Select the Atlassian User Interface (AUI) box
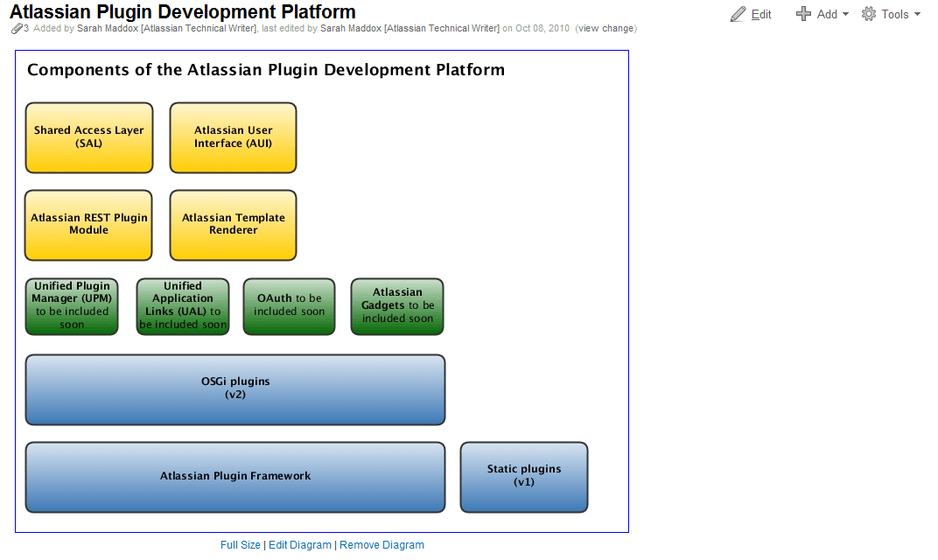Screen dimensions: 938x560 pos(234,137)
